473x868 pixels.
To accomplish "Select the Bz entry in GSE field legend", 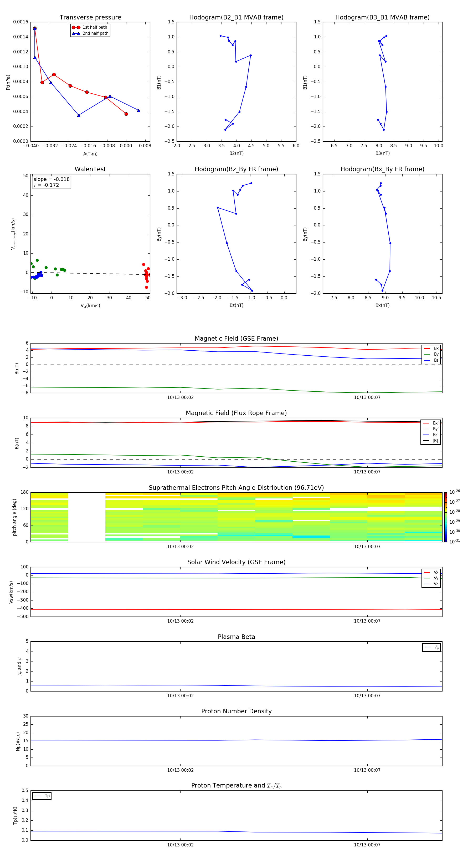I will tap(431, 360).
